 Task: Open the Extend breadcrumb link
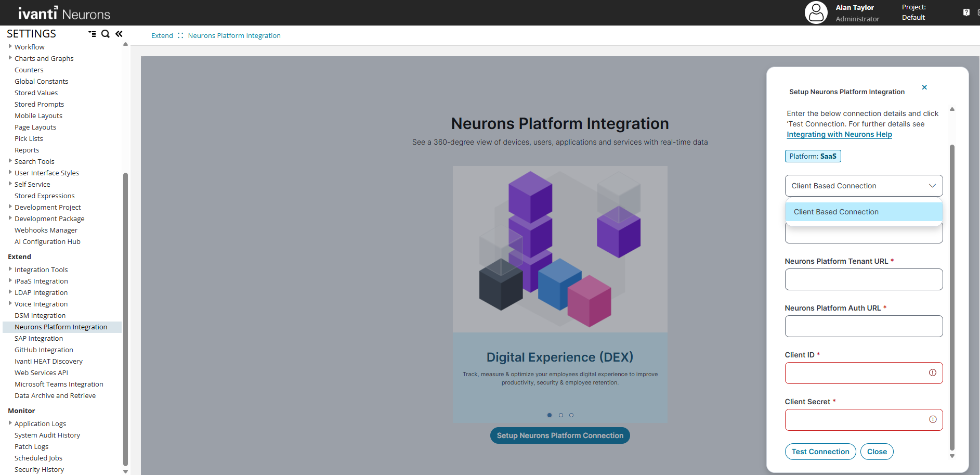(162, 35)
